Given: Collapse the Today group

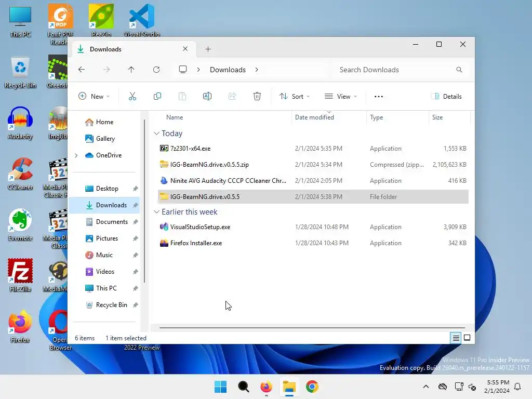Looking at the screenshot, I should click(156, 134).
